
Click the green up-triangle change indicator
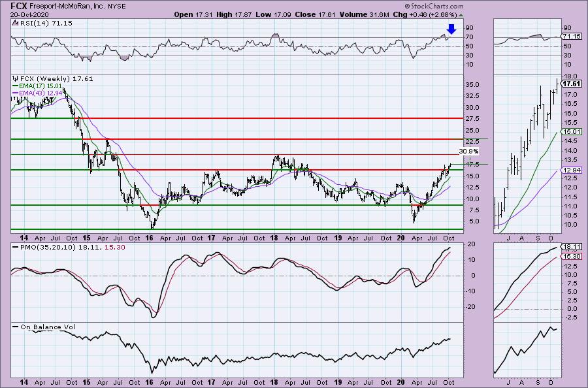click(461, 15)
